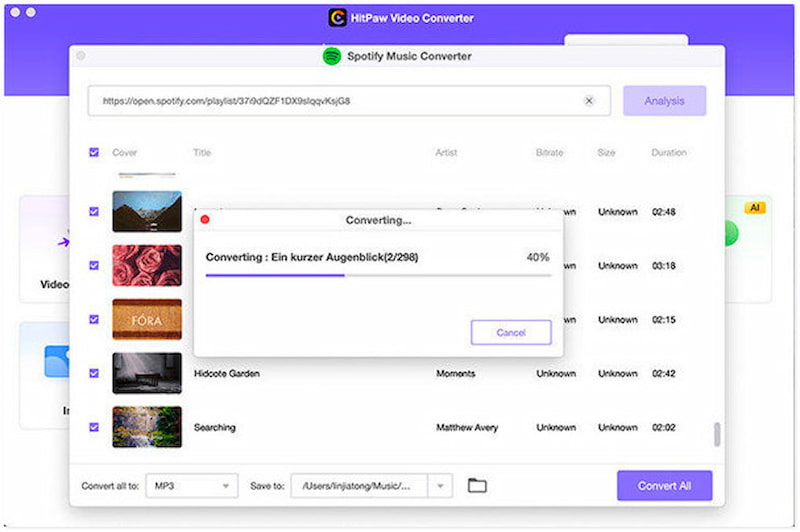The height and width of the screenshot is (532, 800).
Task: Expand the Save to path dropdown arrow
Action: (x=440, y=486)
